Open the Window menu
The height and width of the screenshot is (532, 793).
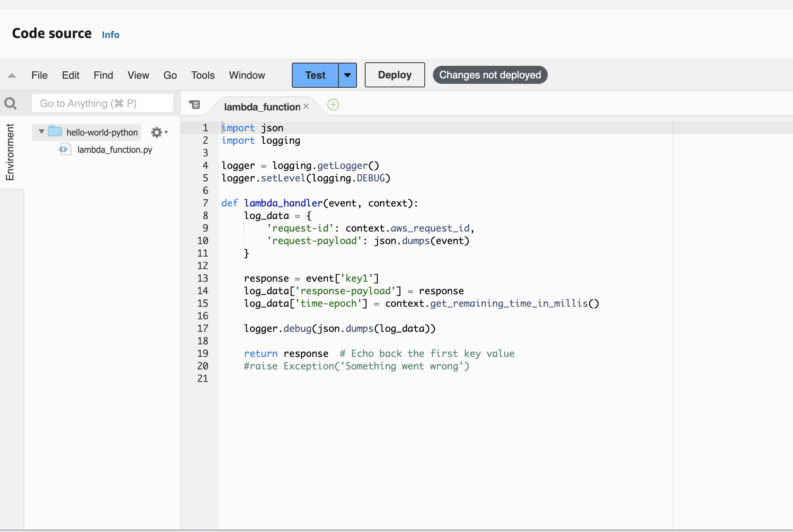[x=247, y=75]
